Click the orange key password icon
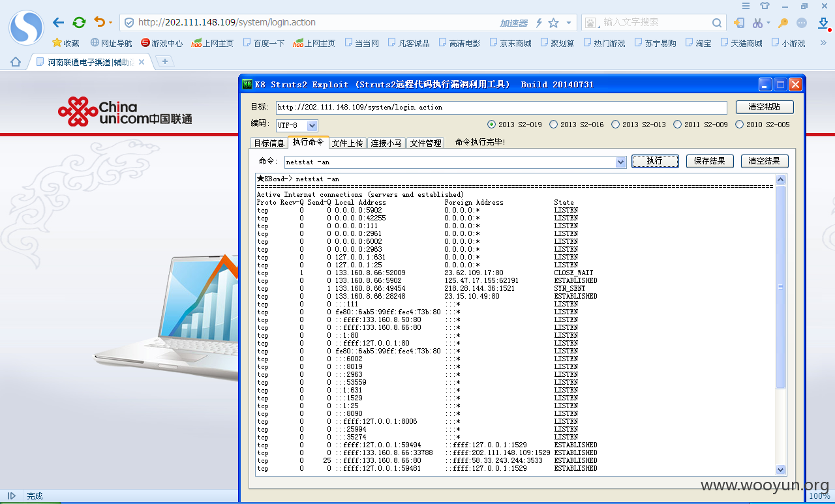 point(783,23)
